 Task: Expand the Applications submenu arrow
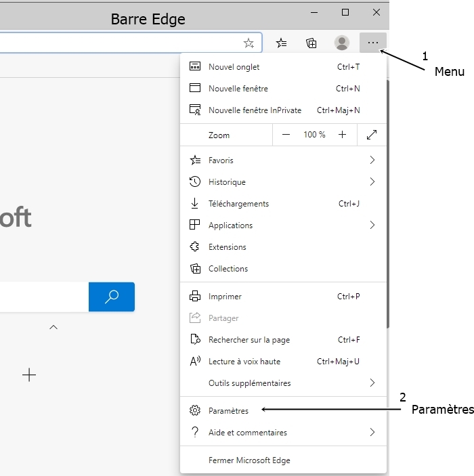(x=372, y=225)
